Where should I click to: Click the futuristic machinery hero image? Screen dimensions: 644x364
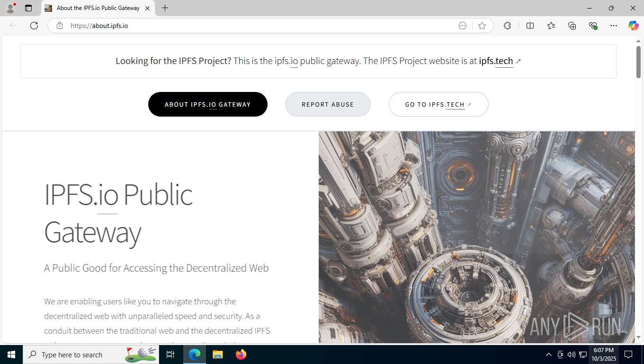click(477, 237)
